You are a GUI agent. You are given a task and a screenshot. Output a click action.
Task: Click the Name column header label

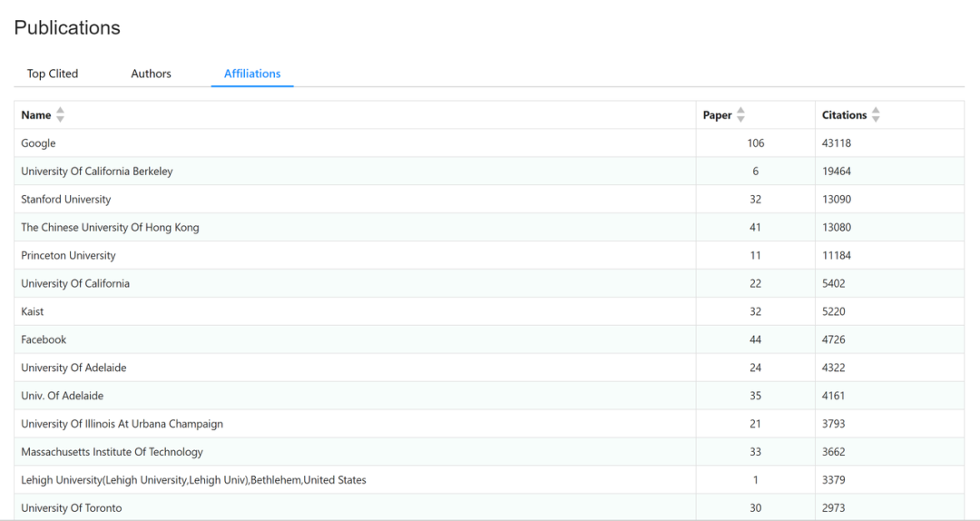[x=36, y=115]
